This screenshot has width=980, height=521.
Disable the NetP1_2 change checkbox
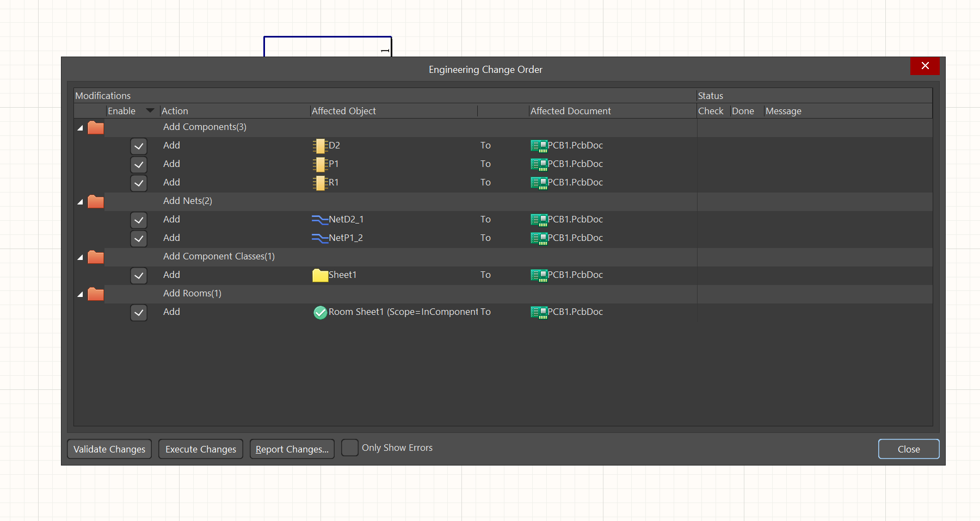pos(139,239)
